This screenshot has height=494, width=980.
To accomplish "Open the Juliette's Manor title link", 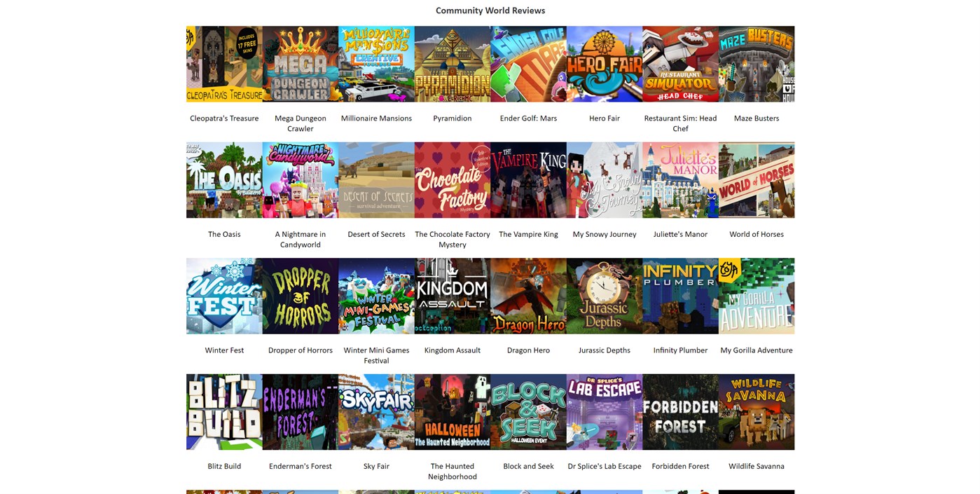I will (x=680, y=234).
